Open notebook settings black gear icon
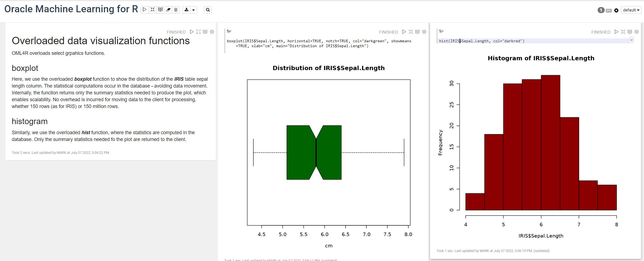This screenshot has height=261, width=644. (616, 10)
